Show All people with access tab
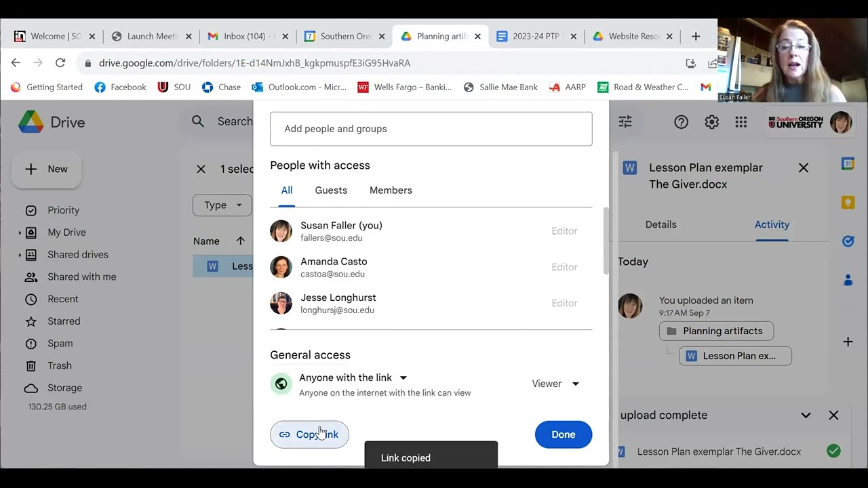 pyautogui.click(x=287, y=190)
